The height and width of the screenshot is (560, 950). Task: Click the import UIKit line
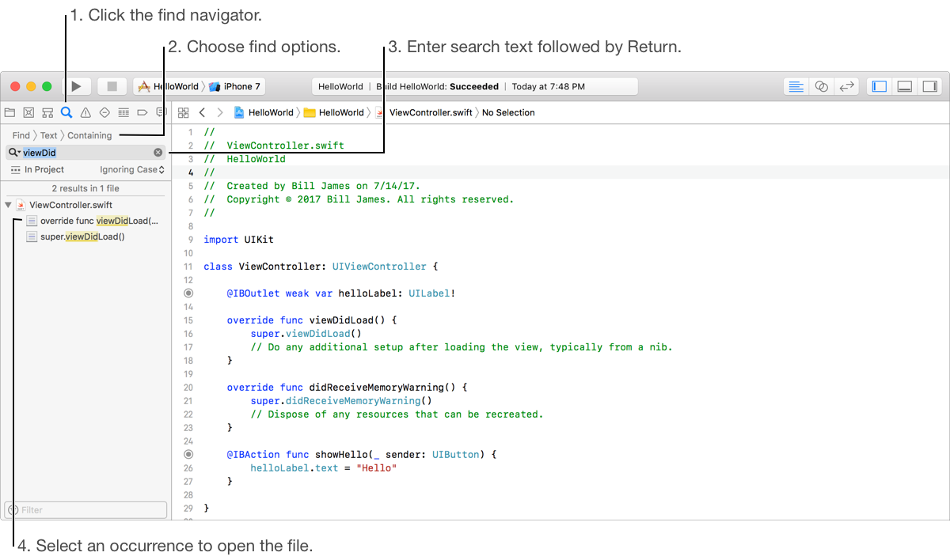click(238, 240)
